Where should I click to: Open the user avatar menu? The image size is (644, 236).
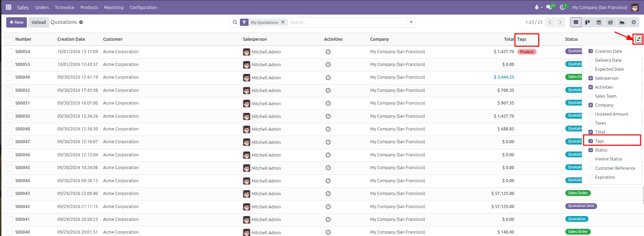click(x=635, y=7)
